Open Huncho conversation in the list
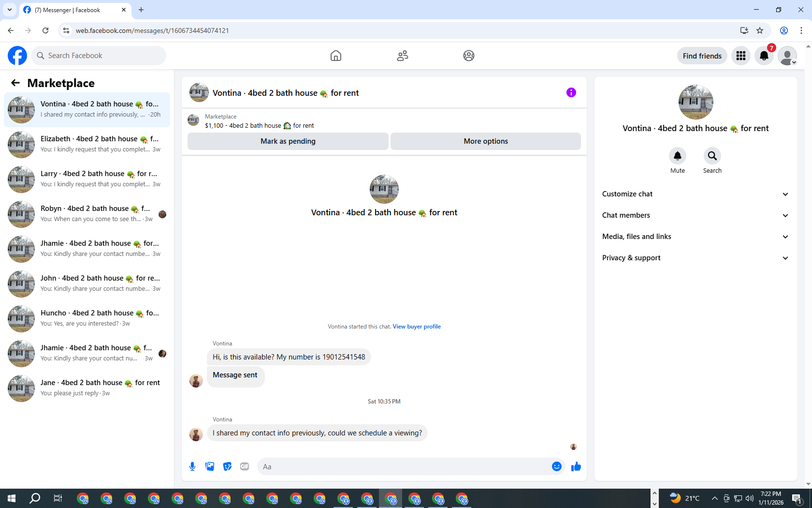 pyautogui.click(x=87, y=319)
